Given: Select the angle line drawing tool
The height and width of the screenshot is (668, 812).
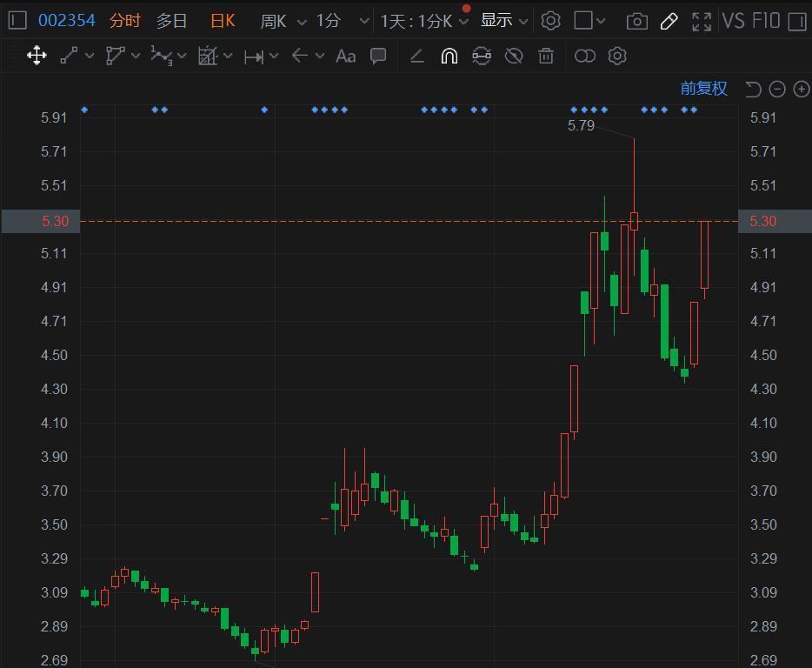Looking at the screenshot, I should coord(417,56).
